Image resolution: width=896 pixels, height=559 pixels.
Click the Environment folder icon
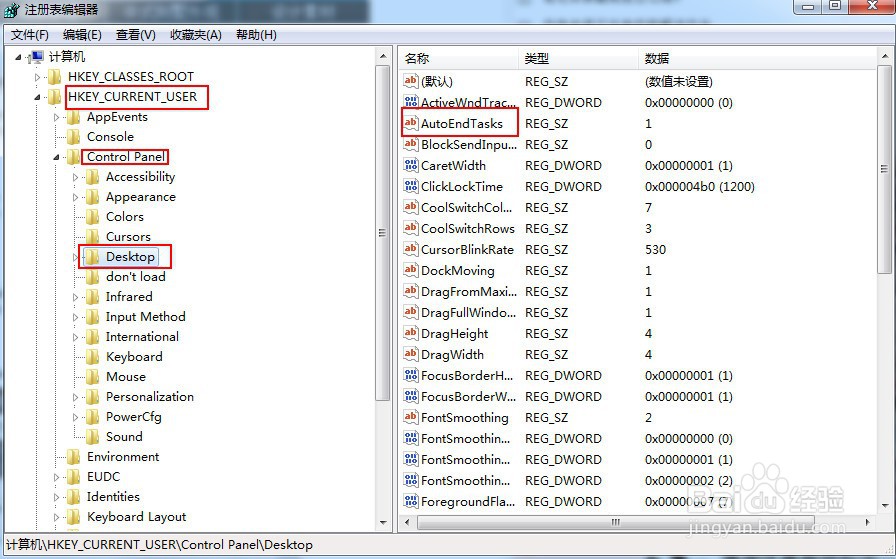[74, 457]
